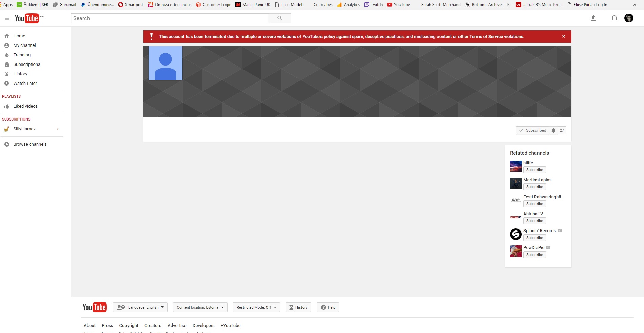Click the footer Help button

point(328,307)
